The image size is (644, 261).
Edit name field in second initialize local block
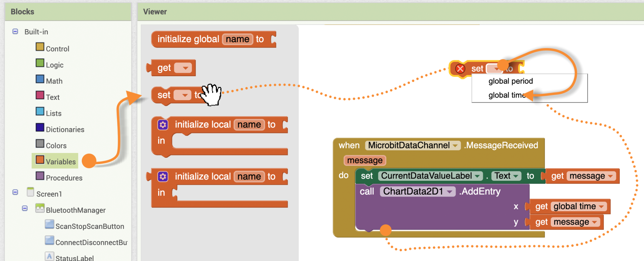point(249,177)
